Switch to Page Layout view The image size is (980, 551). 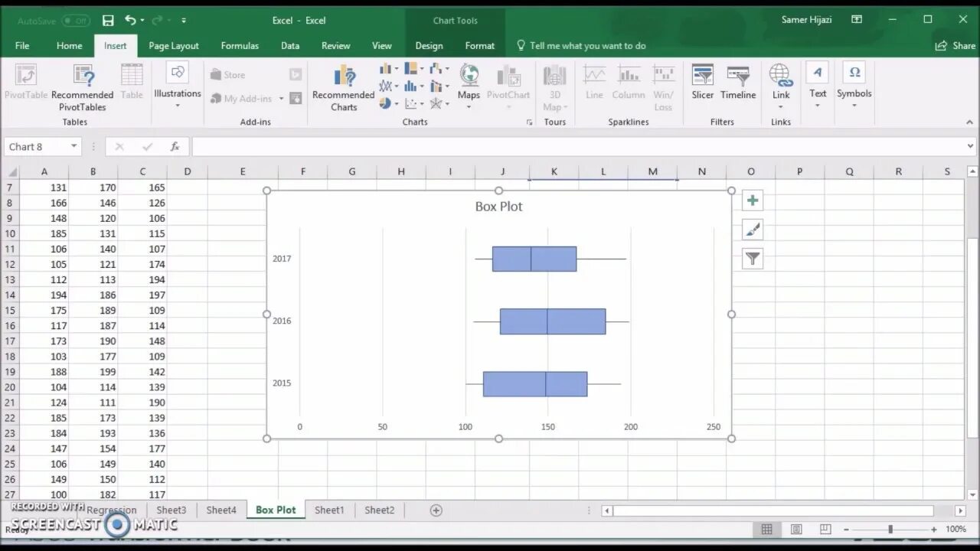tap(796, 529)
